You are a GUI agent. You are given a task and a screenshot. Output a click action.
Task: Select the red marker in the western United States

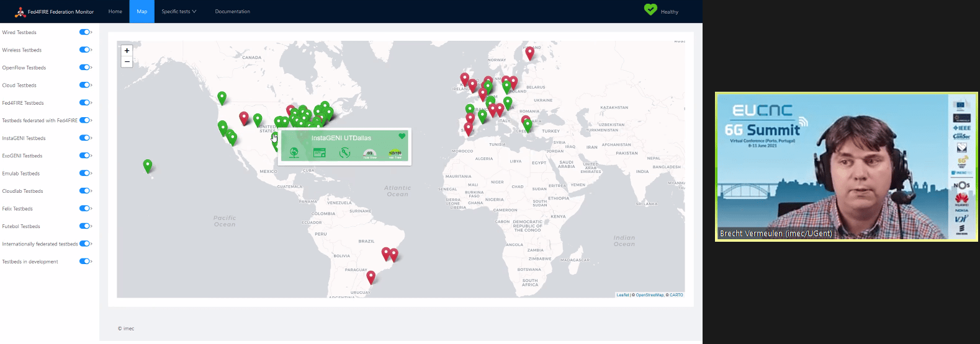pyautogui.click(x=244, y=118)
